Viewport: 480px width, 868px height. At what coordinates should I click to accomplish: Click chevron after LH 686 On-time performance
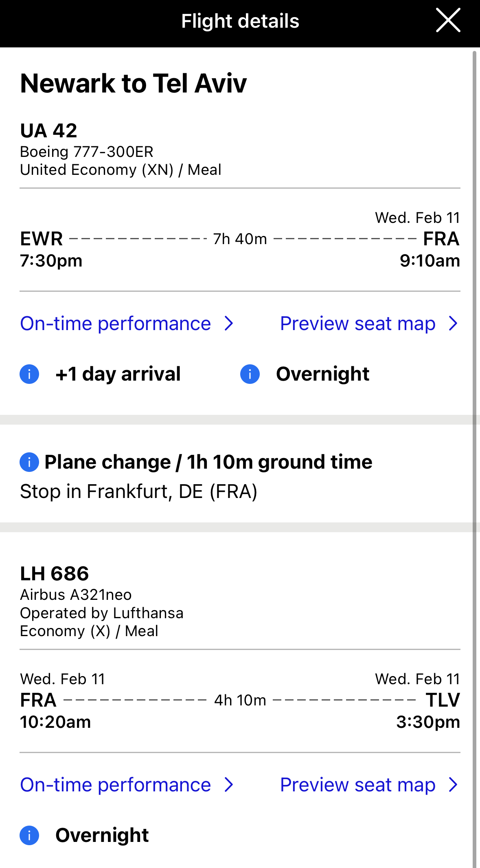pyautogui.click(x=229, y=785)
